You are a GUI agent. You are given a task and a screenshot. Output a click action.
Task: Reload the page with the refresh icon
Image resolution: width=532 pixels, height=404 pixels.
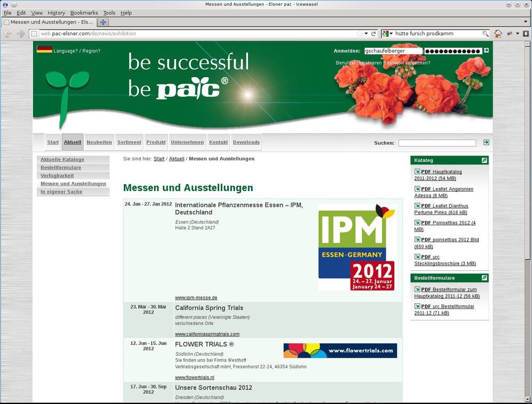point(373,34)
